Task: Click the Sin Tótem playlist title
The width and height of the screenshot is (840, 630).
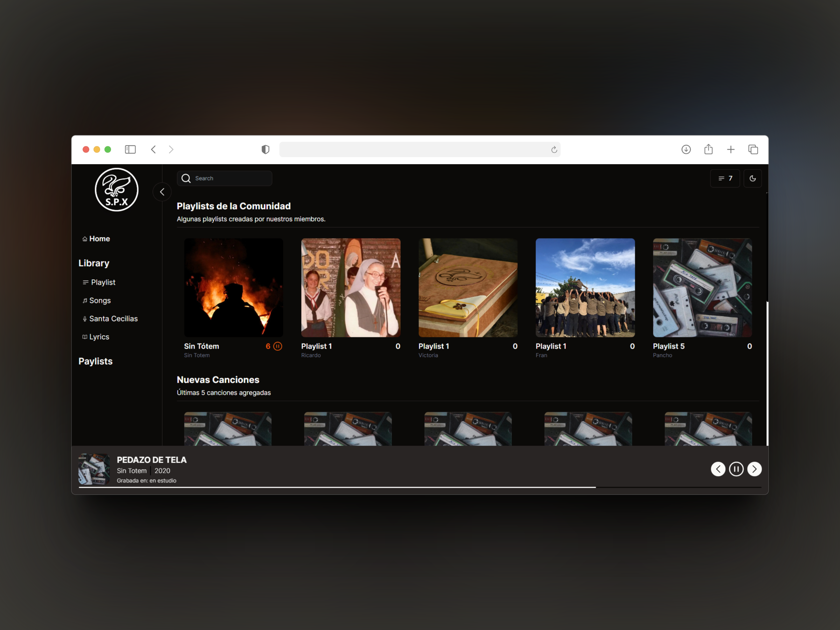Action: [201, 346]
